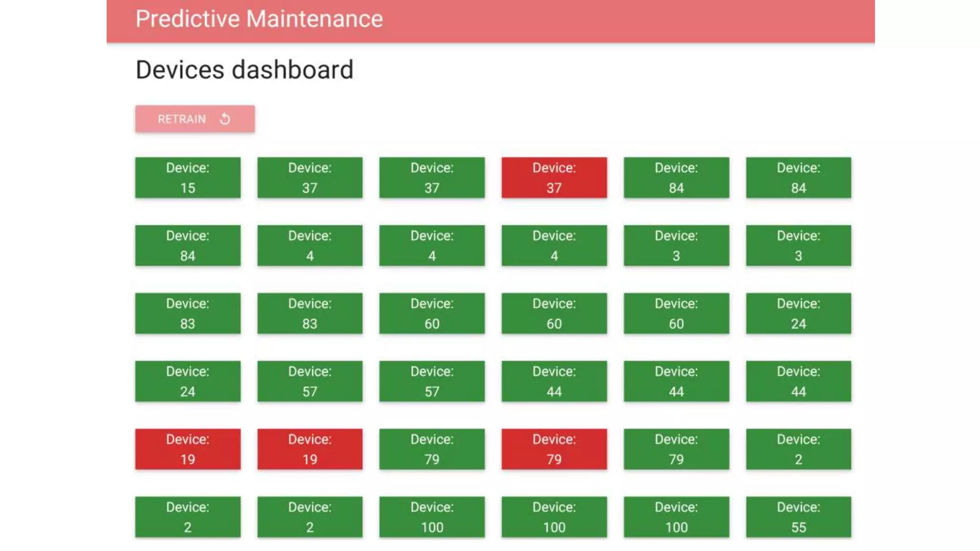Open the Predictive Maintenance header title

pos(259,19)
